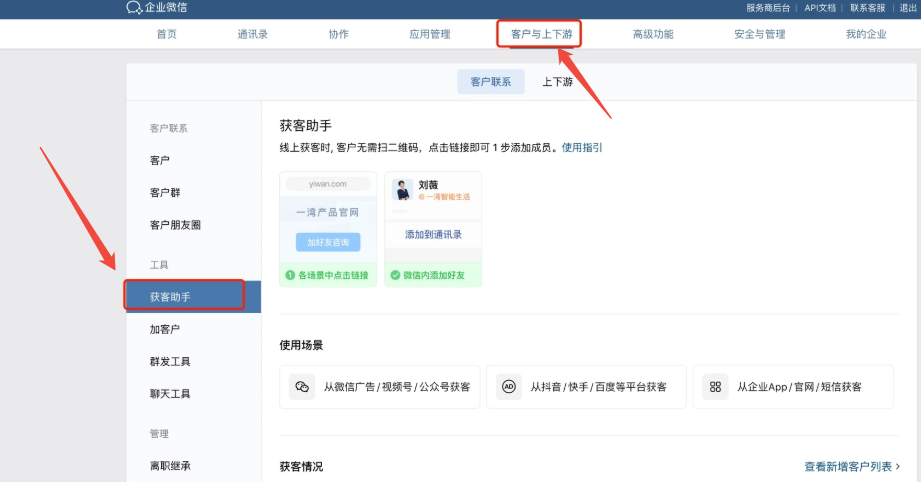Viewport: 921px width, 482px height.
Task: Open the 首页 tab
Action: (x=166, y=34)
